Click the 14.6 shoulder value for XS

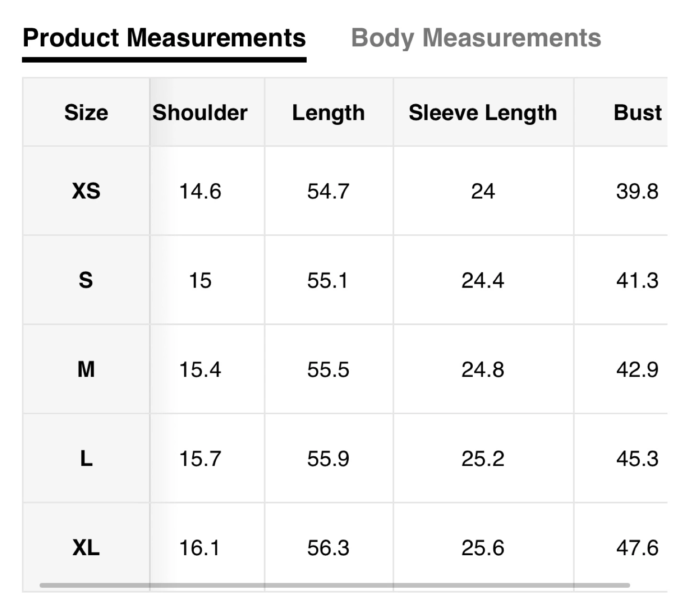click(x=200, y=191)
